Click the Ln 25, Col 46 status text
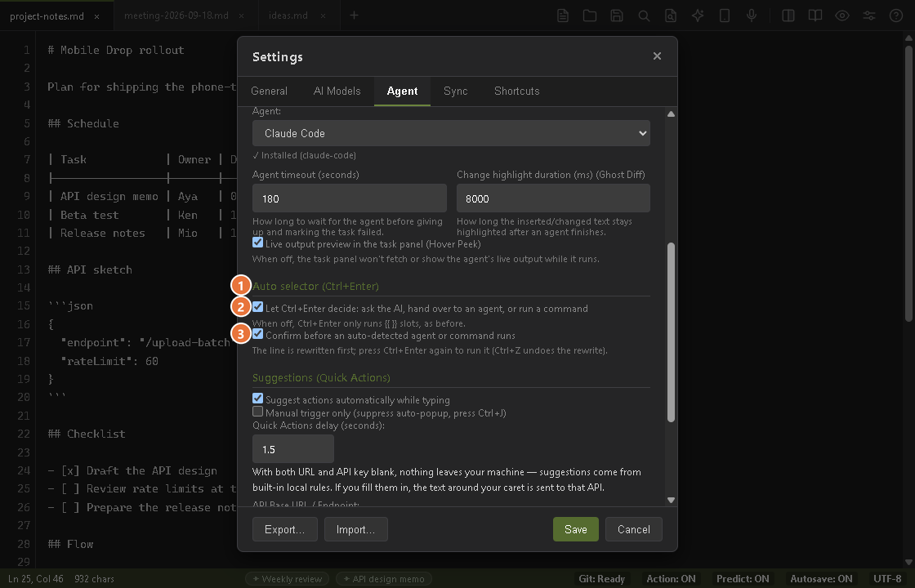 coord(36,579)
